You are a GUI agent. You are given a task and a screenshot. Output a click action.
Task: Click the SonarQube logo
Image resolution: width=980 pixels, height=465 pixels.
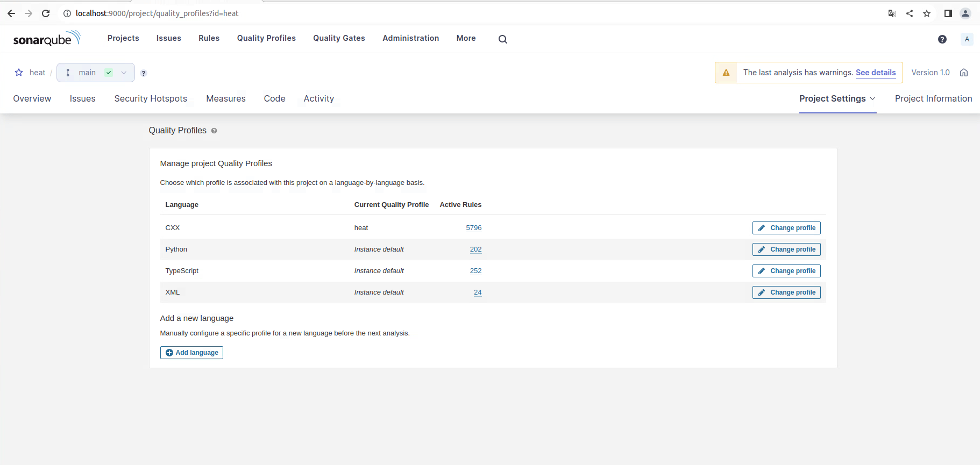(47, 38)
